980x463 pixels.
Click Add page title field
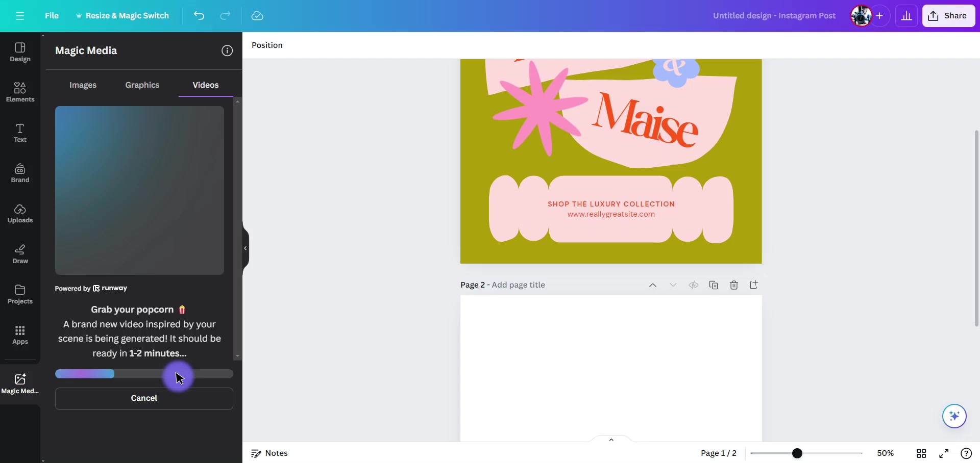coord(518,285)
